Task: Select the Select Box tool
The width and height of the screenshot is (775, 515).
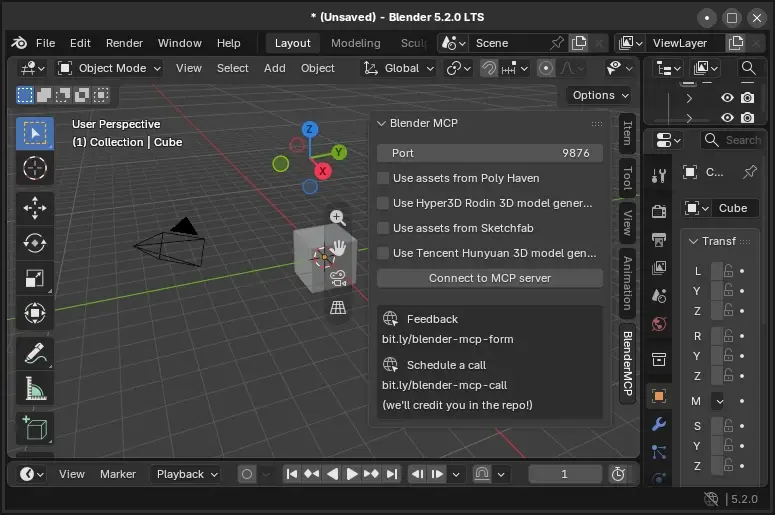Action: click(x=35, y=133)
